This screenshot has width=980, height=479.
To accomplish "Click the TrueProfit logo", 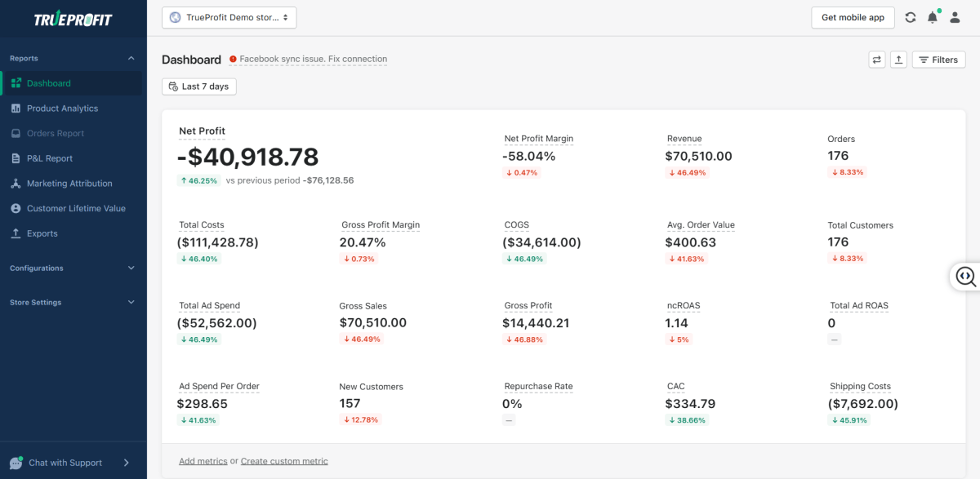I will 73,20.
